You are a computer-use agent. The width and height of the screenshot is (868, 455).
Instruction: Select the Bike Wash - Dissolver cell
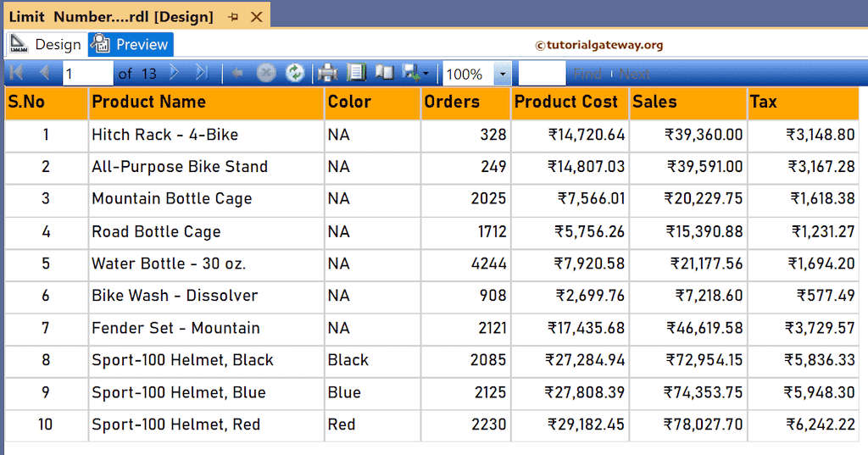pyautogui.click(x=206, y=297)
